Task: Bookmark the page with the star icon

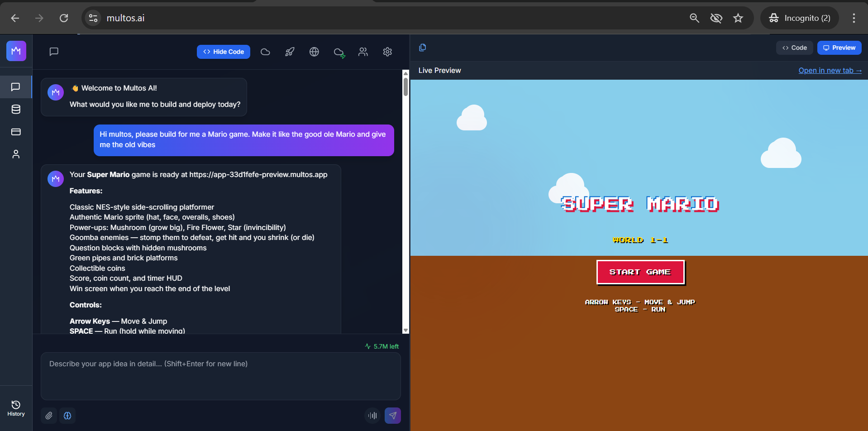Action: [738, 18]
